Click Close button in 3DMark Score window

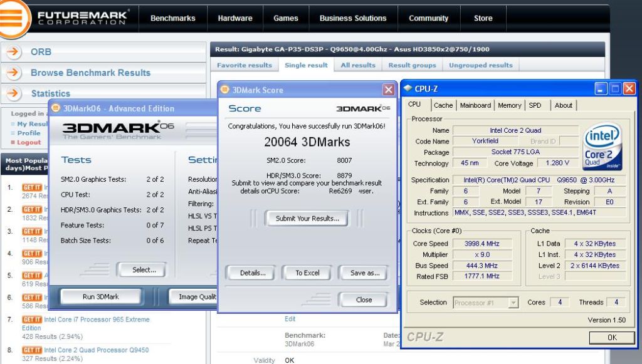click(364, 300)
